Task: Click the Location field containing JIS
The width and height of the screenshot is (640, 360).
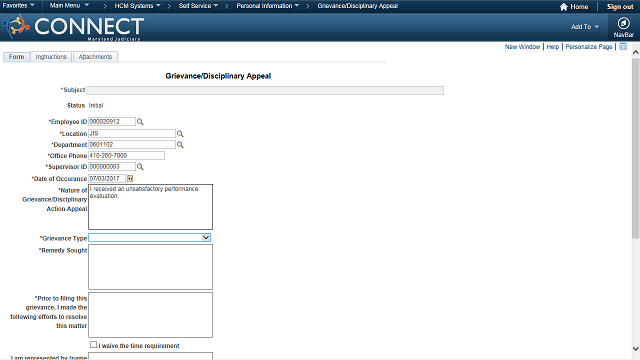Action: (x=132, y=133)
